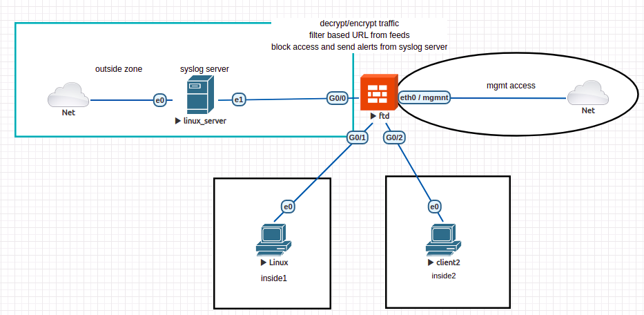Click the G0/2 interface label

(x=394, y=137)
